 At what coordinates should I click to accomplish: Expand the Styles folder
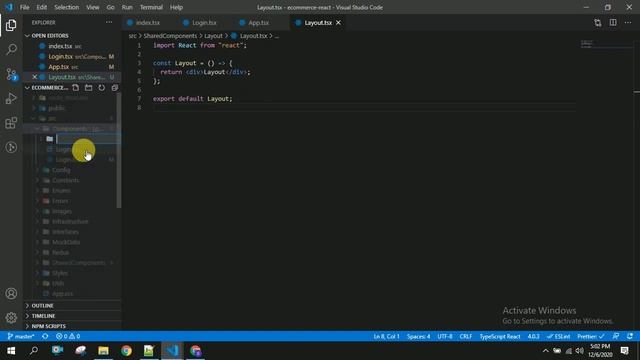[x=60, y=273]
